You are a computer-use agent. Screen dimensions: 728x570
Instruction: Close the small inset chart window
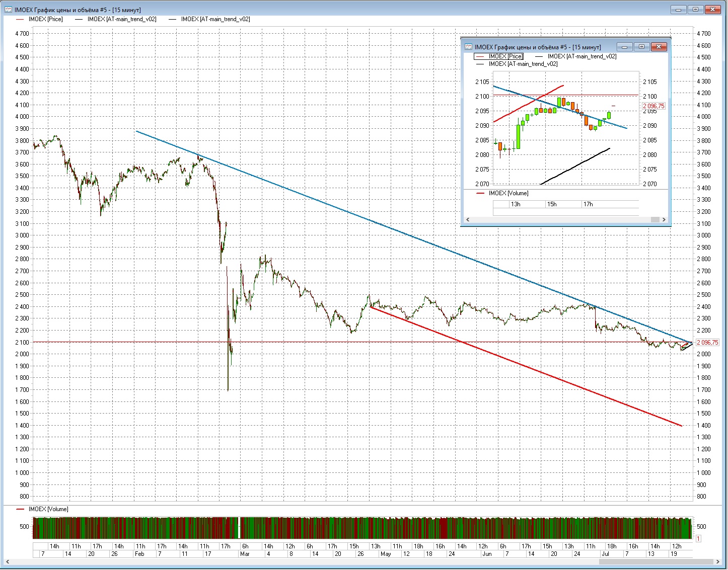[659, 47]
